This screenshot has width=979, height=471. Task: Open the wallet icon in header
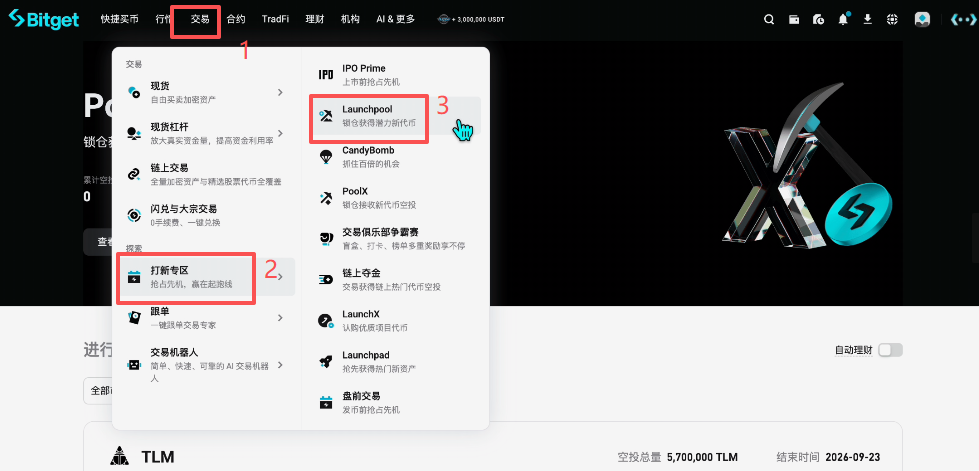(794, 19)
